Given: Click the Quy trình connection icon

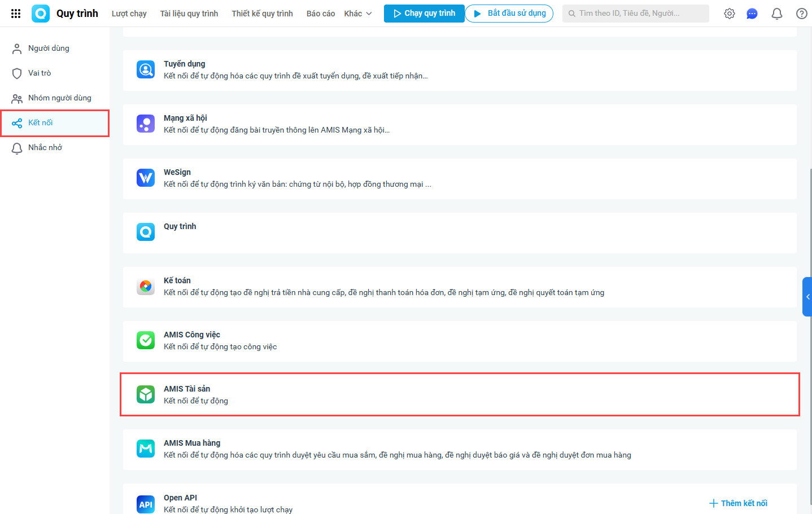Looking at the screenshot, I should click(x=146, y=232).
